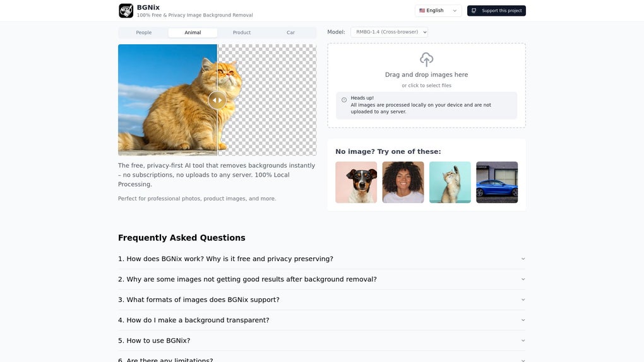Click 'or click to select files' text
The height and width of the screenshot is (362, 644).
[x=426, y=85]
